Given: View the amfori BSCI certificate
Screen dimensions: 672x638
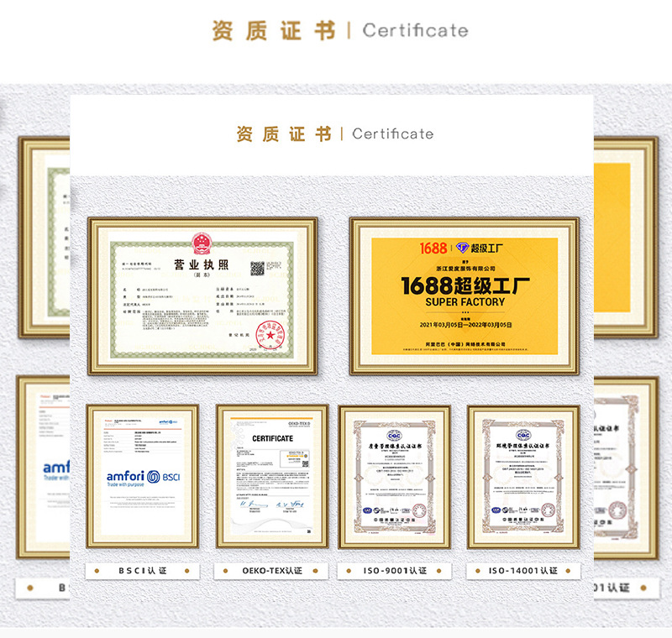Looking at the screenshot, I should tap(142, 476).
